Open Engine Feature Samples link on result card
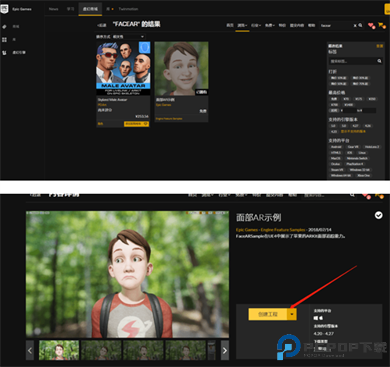 pyautogui.click(x=169, y=119)
